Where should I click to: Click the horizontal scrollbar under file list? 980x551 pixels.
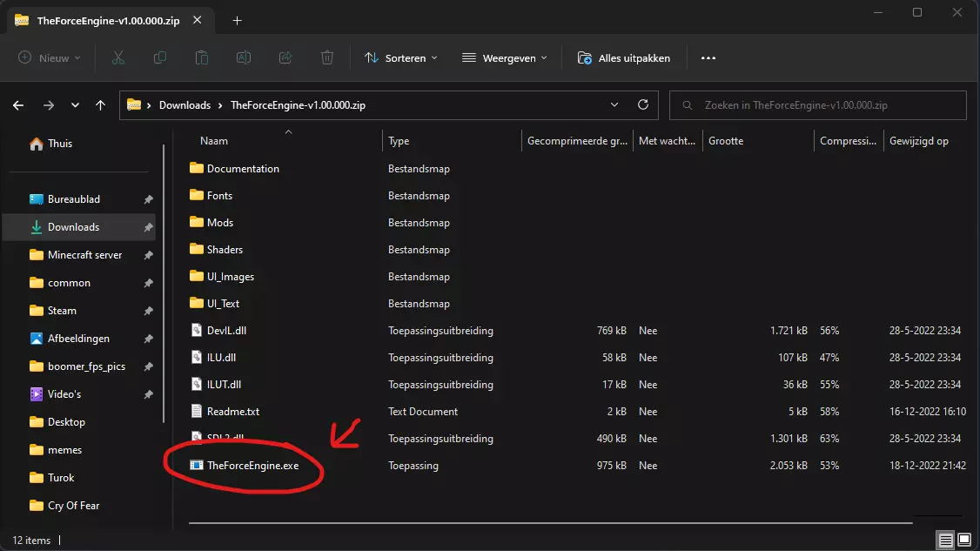click(550, 524)
